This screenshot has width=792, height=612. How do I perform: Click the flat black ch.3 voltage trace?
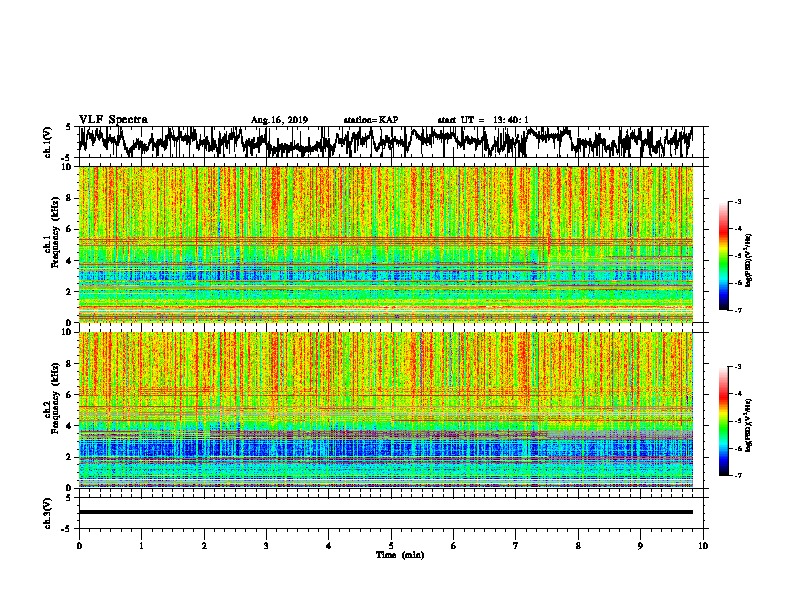pyautogui.click(x=385, y=512)
